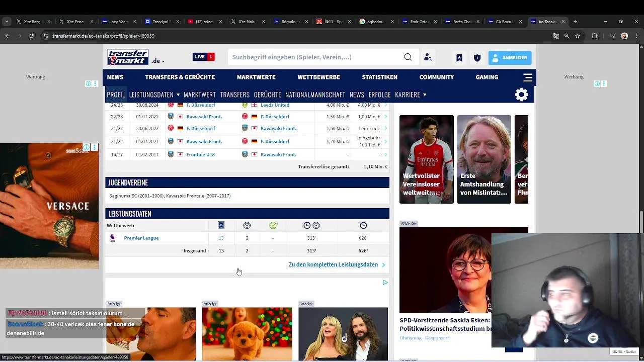
Task: Open the zoom magnifier icon in address bar
Action: tap(567, 36)
